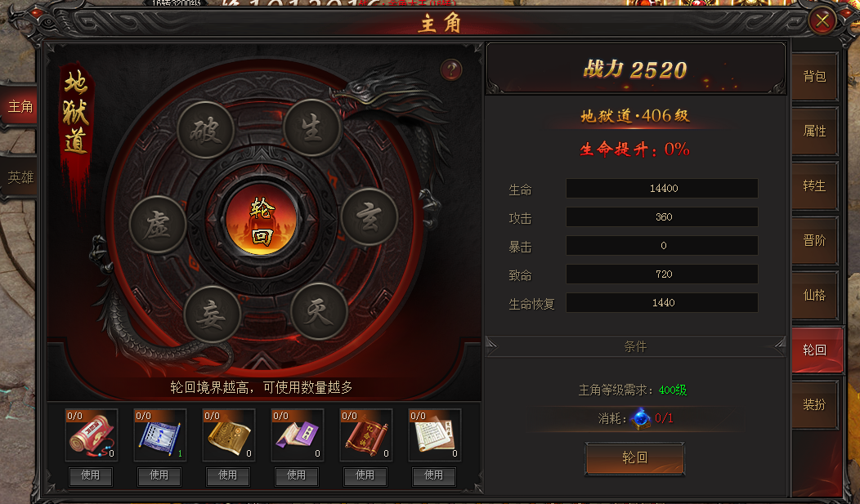
Task: Open the question mark help icon
Action: pyautogui.click(x=451, y=70)
